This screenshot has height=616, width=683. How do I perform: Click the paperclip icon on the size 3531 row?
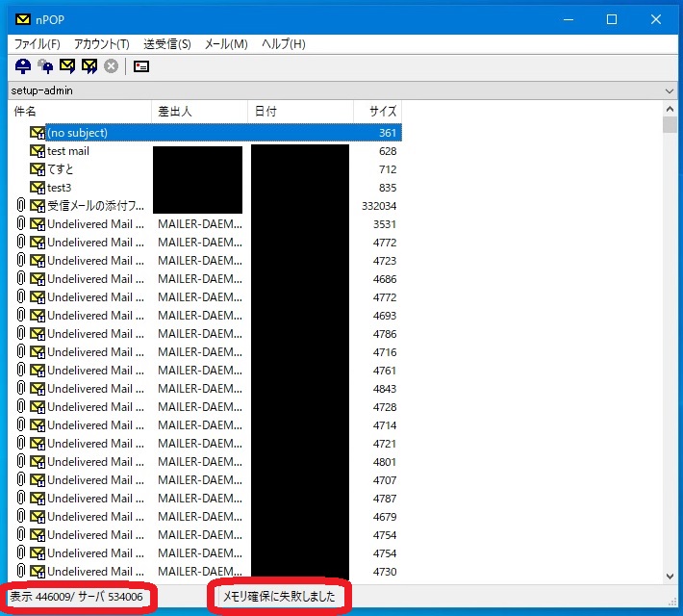click(x=20, y=223)
